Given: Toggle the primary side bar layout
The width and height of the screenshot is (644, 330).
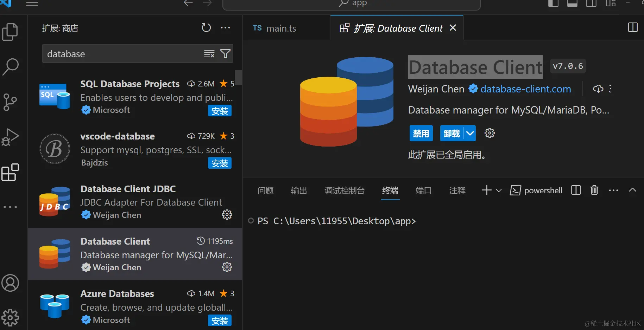Looking at the screenshot, I should 553,3.
